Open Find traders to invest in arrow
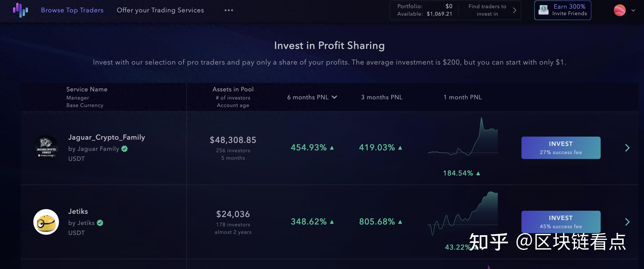Viewport: 644px width, 269px height. 514,10
